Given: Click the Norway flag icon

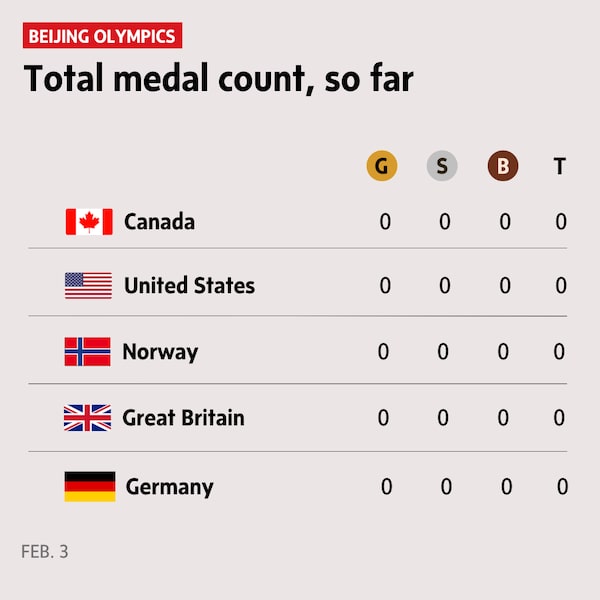Looking at the screenshot, I should click(88, 352).
